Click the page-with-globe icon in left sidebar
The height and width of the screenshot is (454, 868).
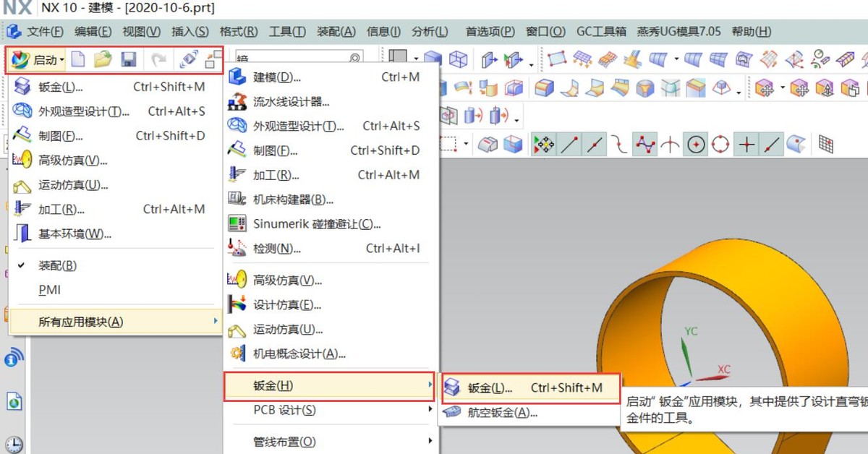click(x=14, y=401)
